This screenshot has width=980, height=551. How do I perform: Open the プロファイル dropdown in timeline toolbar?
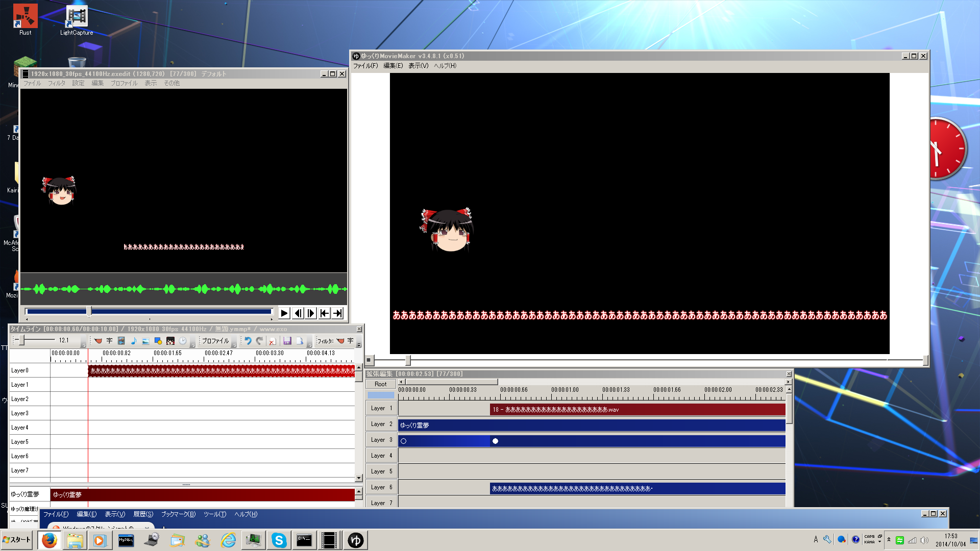tap(215, 341)
